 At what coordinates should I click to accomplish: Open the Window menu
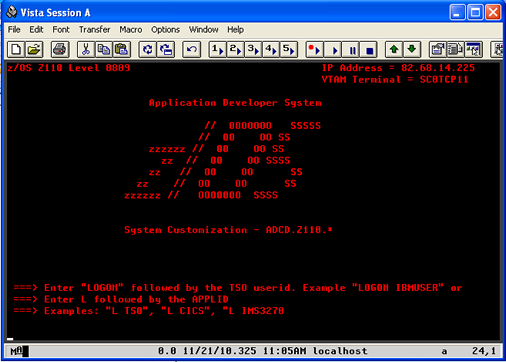click(x=204, y=30)
